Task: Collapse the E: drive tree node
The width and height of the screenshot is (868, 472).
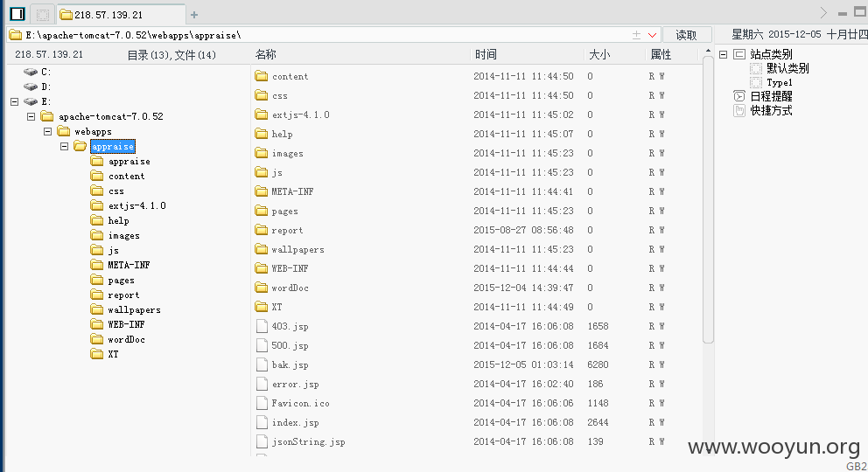Action: click(x=14, y=101)
